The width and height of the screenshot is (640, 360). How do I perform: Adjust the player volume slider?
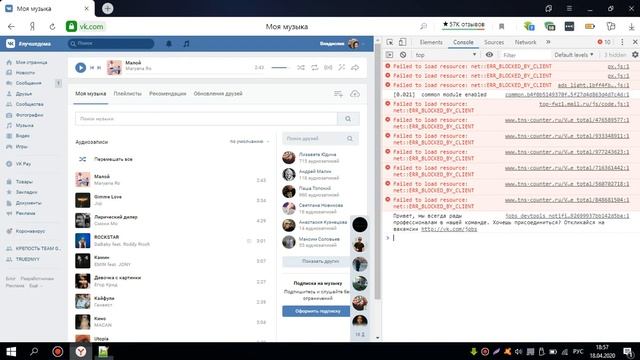(279, 67)
